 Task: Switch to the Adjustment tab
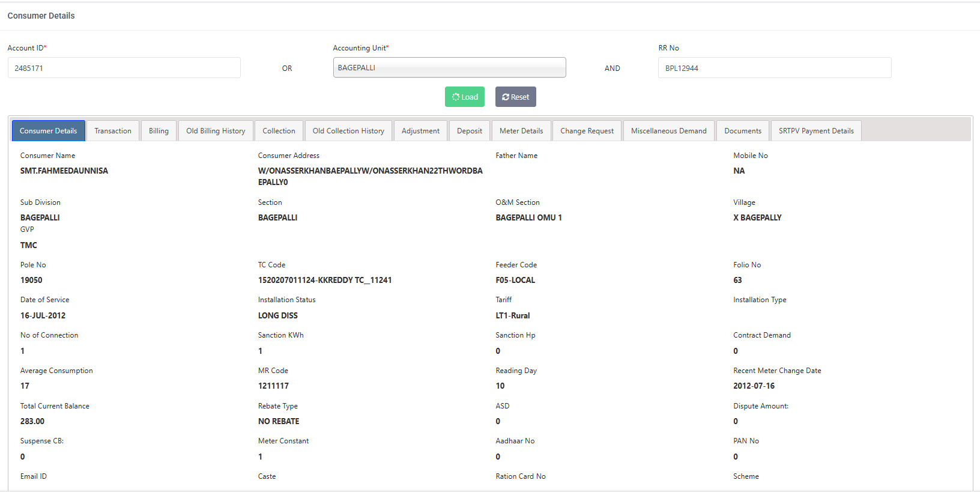[420, 131]
